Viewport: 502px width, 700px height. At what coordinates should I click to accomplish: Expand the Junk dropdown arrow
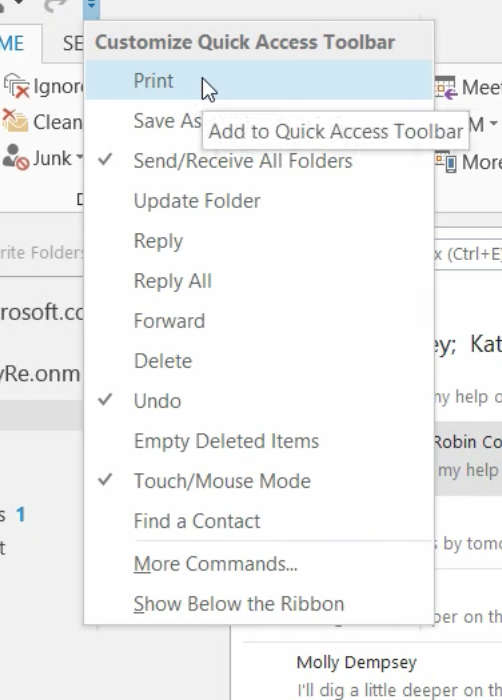point(79,157)
